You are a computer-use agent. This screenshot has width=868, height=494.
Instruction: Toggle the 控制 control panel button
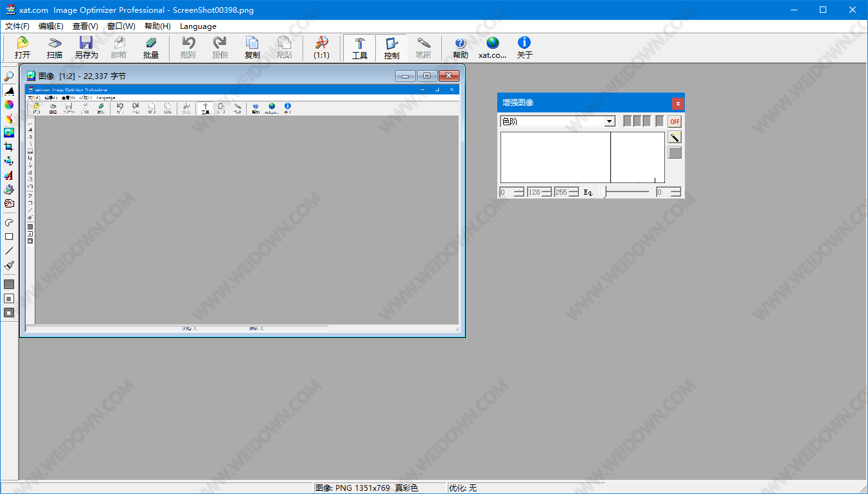point(392,48)
